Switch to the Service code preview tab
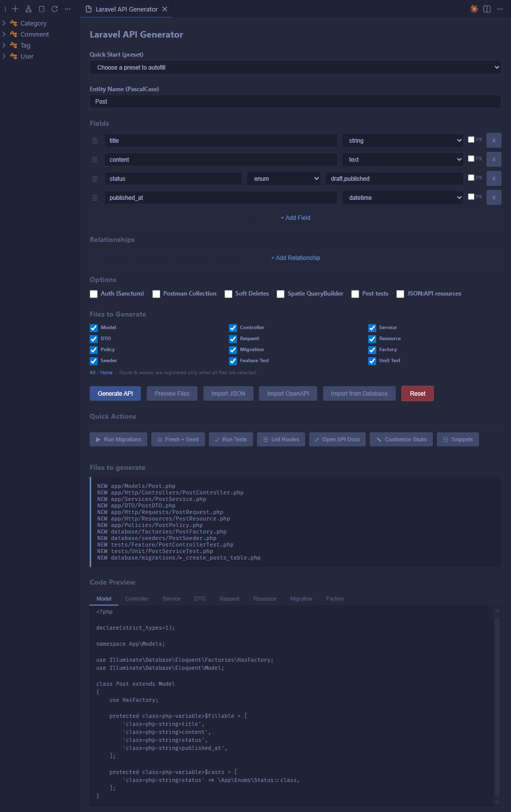Image resolution: width=511 pixels, height=812 pixels. click(x=171, y=599)
